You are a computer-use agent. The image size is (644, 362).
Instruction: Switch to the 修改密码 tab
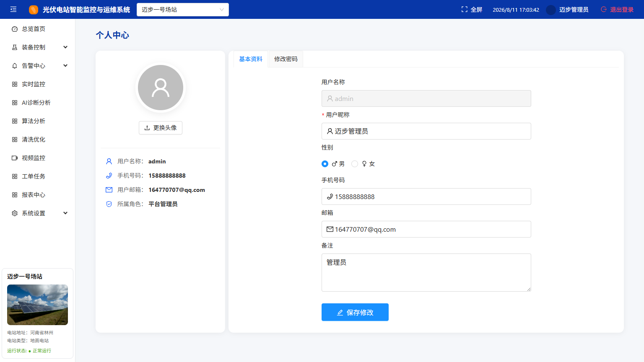pyautogui.click(x=286, y=59)
